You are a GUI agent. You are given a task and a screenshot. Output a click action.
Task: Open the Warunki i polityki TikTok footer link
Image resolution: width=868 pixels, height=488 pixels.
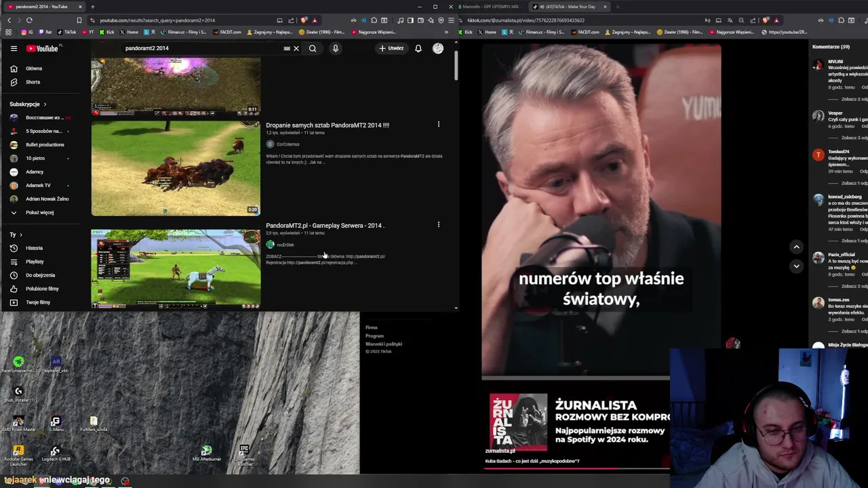384,344
